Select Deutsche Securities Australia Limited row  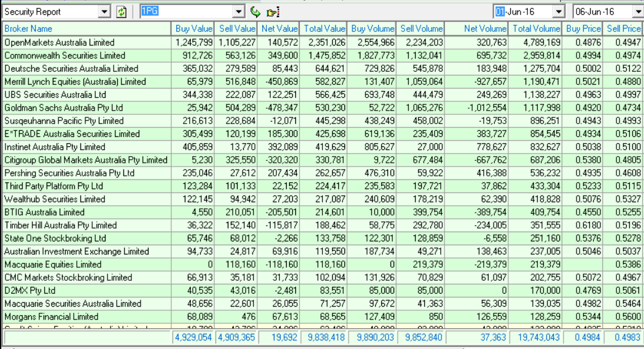point(322,69)
